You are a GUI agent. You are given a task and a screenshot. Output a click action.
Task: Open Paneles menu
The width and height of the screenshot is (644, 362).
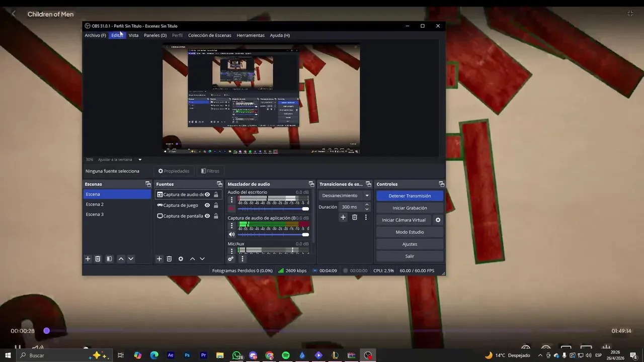coord(155,35)
